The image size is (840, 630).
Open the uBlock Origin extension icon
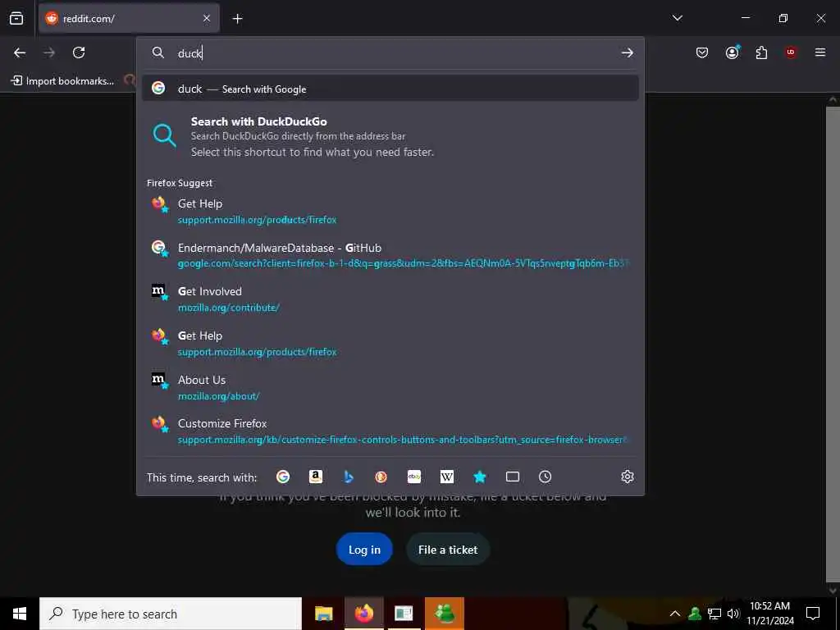pyautogui.click(x=791, y=52)
